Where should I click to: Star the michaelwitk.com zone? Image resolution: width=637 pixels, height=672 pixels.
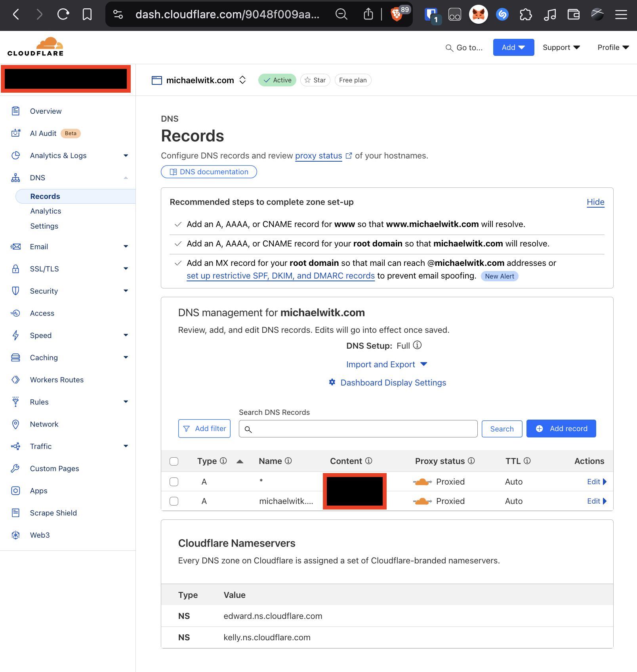pos(315,80)
